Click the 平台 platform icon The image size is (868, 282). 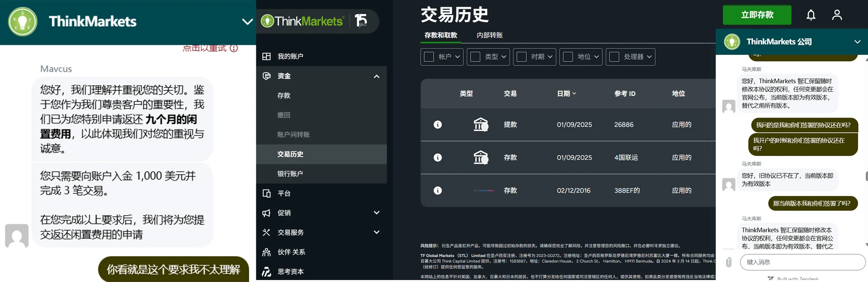coord(266,193)
